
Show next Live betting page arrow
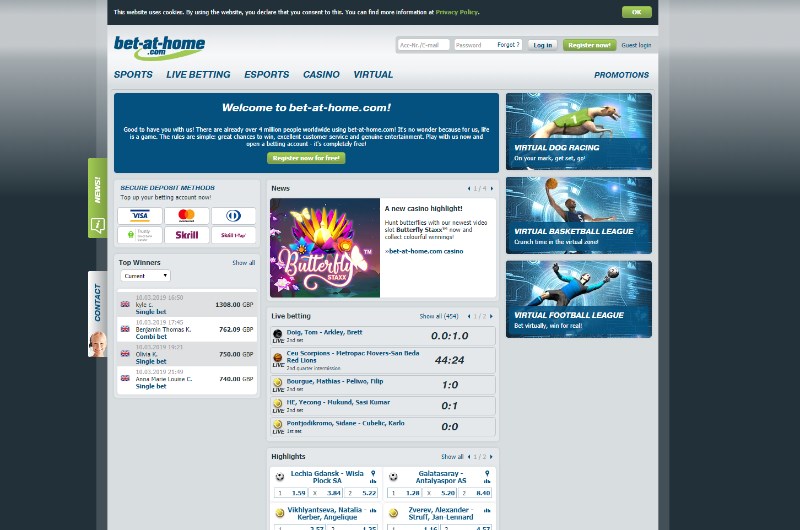point(491,316)
